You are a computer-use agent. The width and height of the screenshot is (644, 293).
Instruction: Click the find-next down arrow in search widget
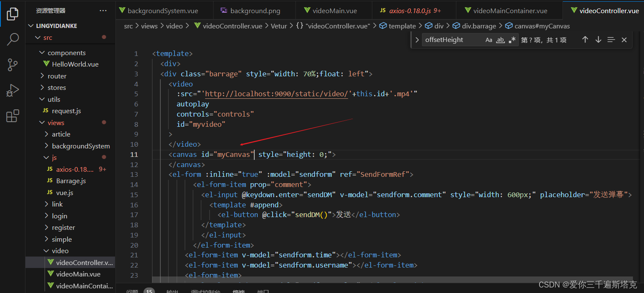pyautogui.click(x=598, y=39)
